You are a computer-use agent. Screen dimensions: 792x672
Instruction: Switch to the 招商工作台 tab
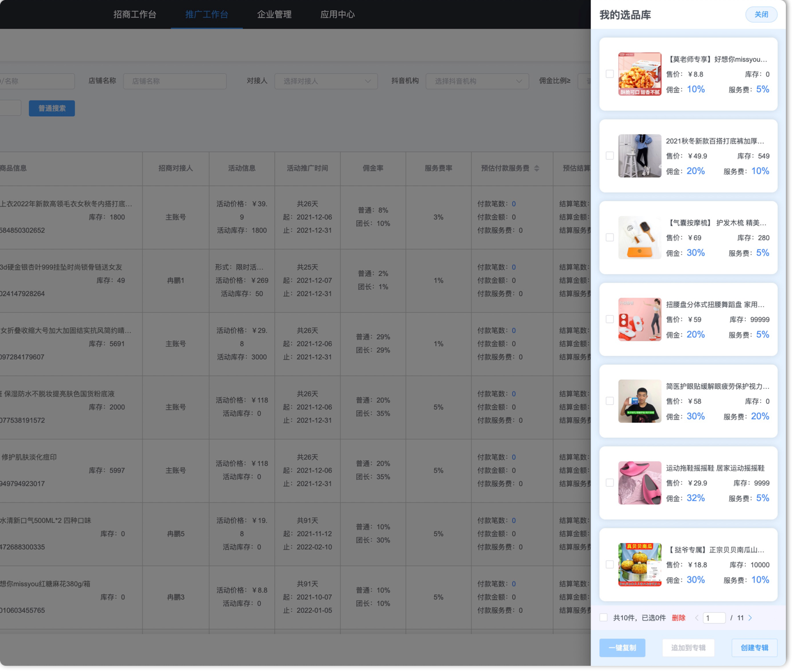click(x=135, y=15)
